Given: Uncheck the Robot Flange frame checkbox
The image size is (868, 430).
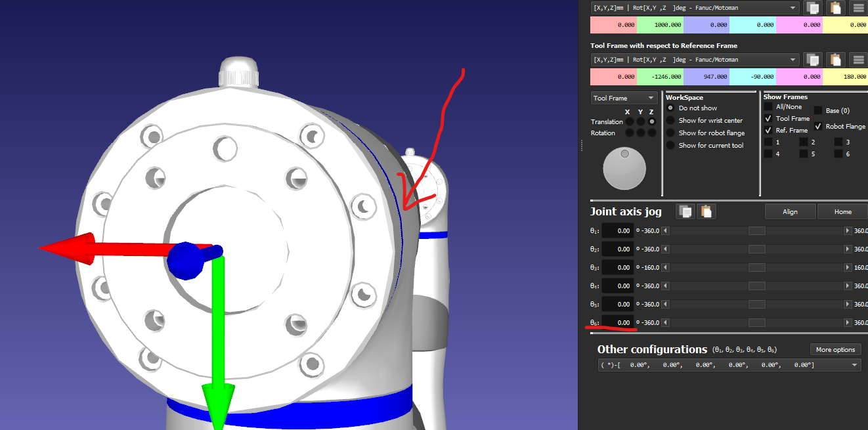Looking at the screenshot, I should pos(819,126).
